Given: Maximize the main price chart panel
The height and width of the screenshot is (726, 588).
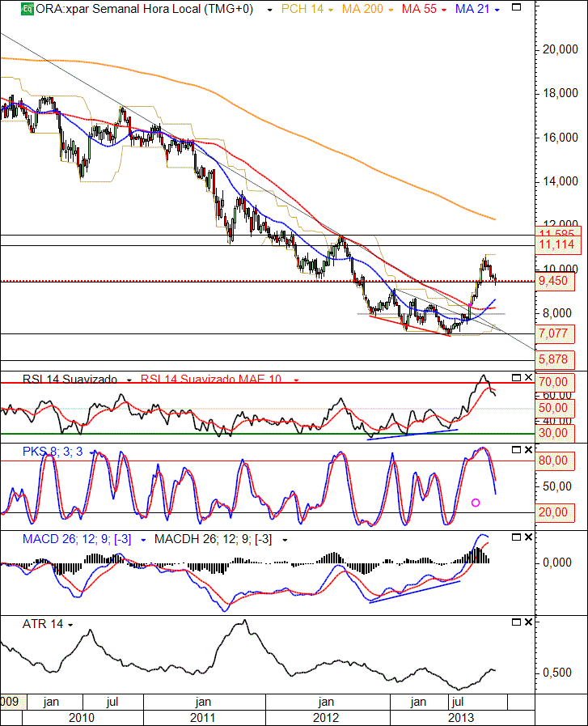Looking at the screenshot, I should pos(516,7).
